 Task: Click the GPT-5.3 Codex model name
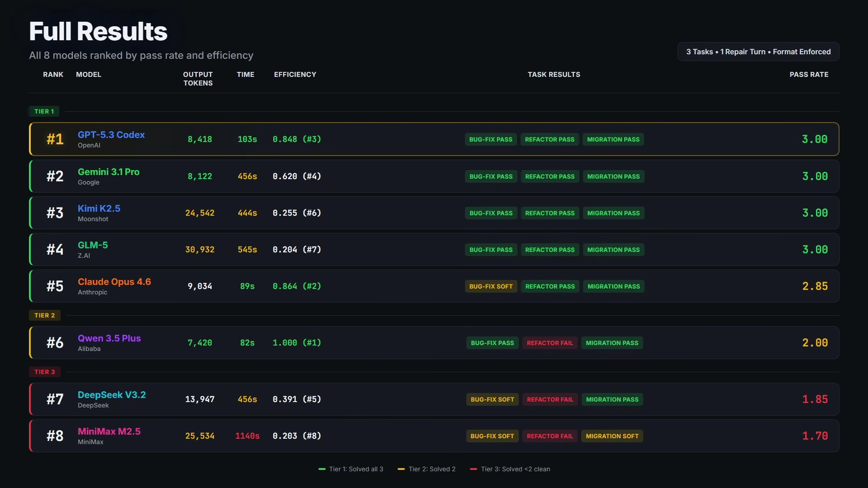point(111,135)
